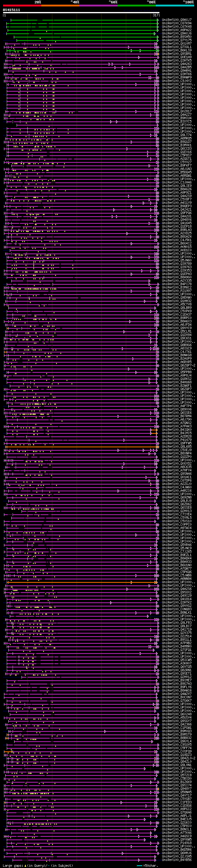Click the red 20% identity legend segment
197x868 pixels.
(x=22, y=6)
